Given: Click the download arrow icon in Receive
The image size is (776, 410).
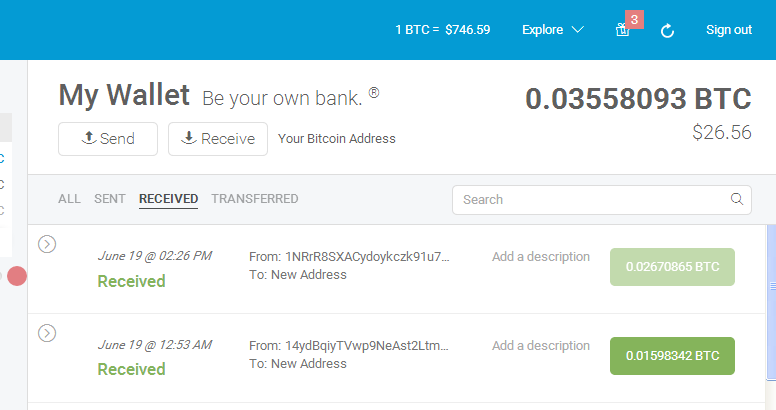Looking at the screenshot, I should point(189,138).
